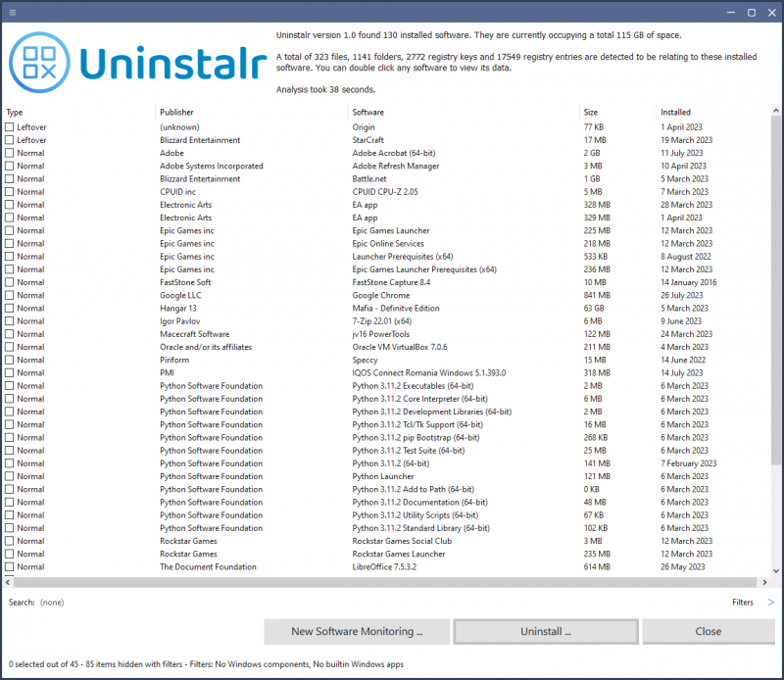784x680 pixels.
Task: Click the Uninstalr logo icon
Action: tap(39, 61)
